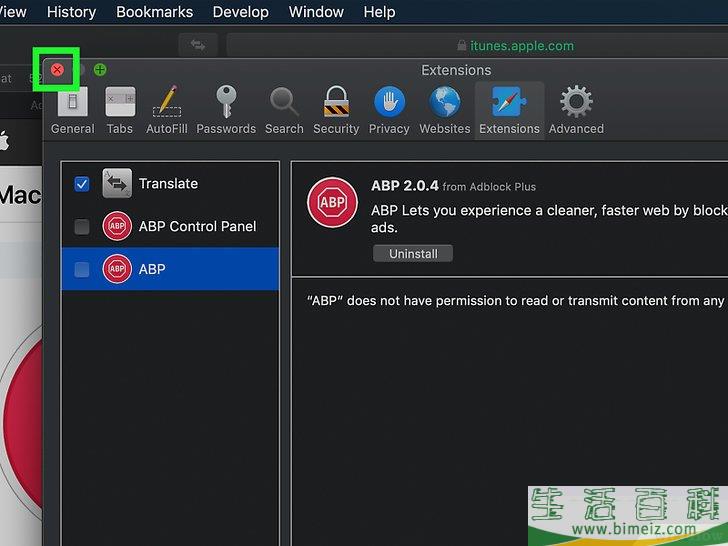Click the large ABP logo in details
728x546 pixels.
[332, 202]
